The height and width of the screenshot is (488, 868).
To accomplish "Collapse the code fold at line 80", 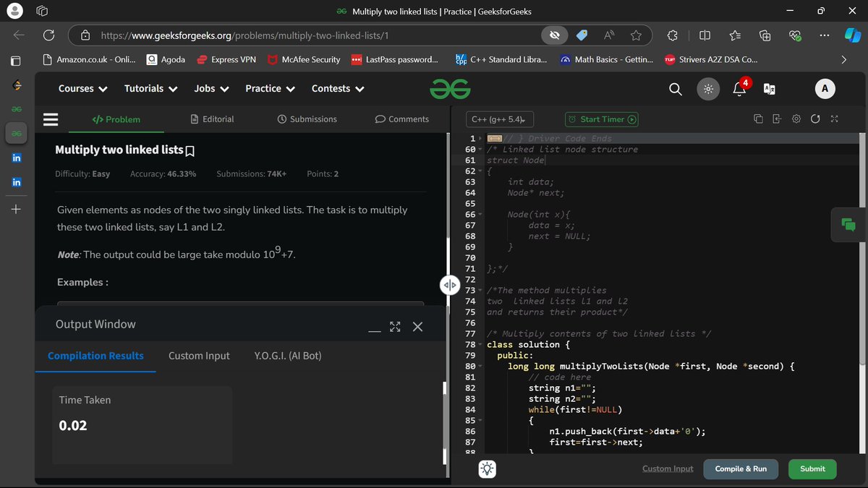I will click(481, 367).
